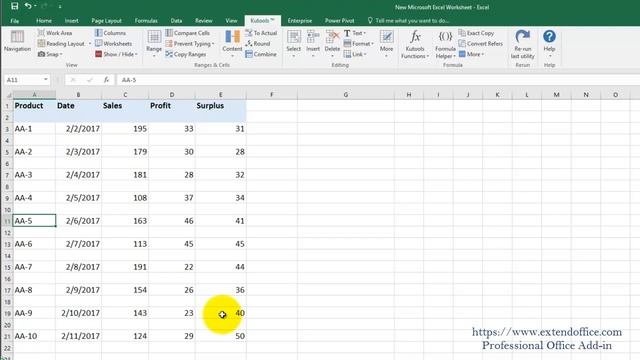Open the Columns tool
Image resolution: width=640 pixels, height=360 pixels.
click(x=110, y=33)
